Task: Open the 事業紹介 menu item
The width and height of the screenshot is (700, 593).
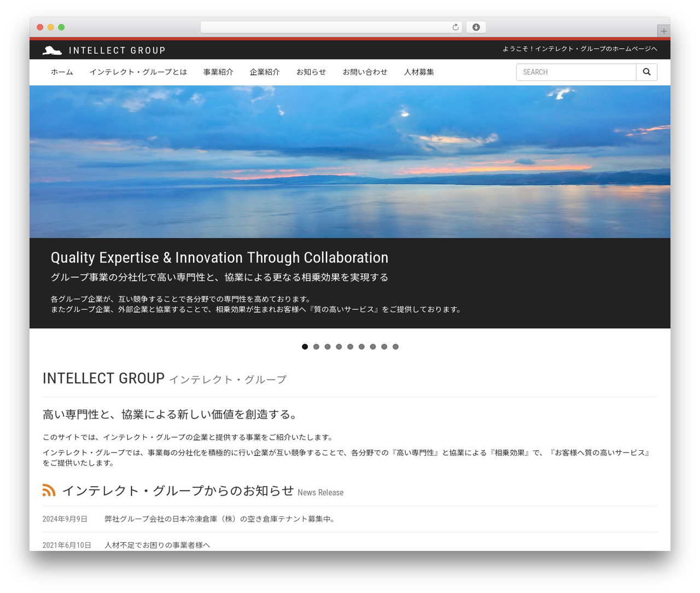Action: [218, 72]
